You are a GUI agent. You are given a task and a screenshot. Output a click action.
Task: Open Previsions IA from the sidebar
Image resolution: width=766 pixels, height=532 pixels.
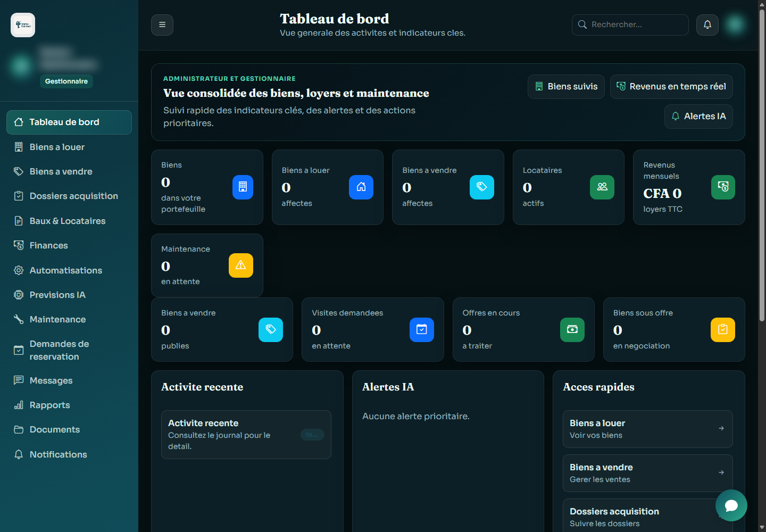pos(69,295)
